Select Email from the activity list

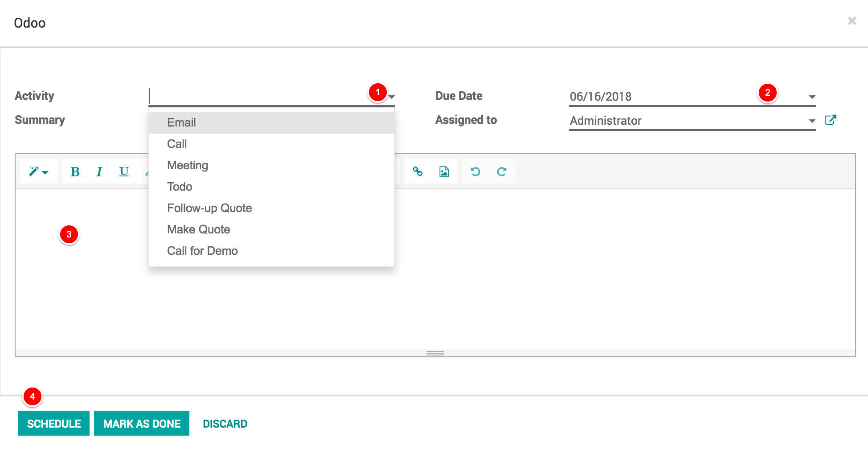tap(181, 122)
